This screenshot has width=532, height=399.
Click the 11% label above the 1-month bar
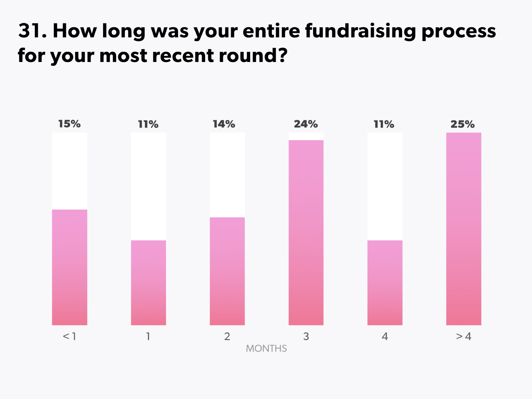[148, 124]
